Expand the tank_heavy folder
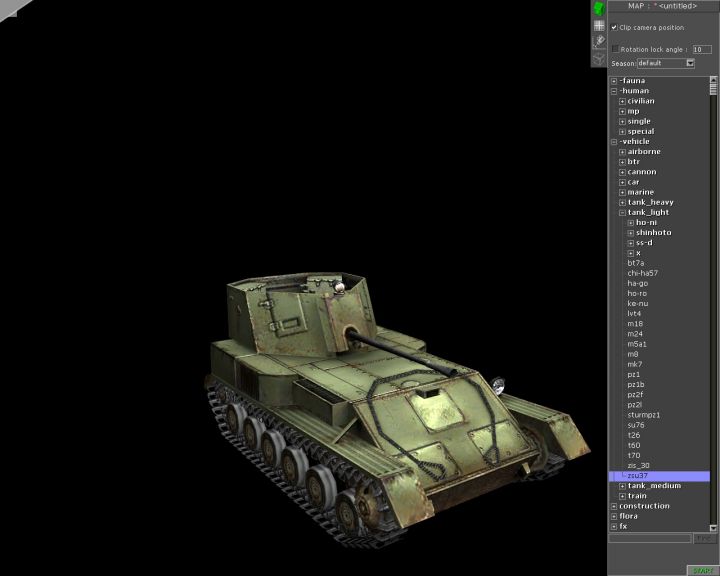 622,202
